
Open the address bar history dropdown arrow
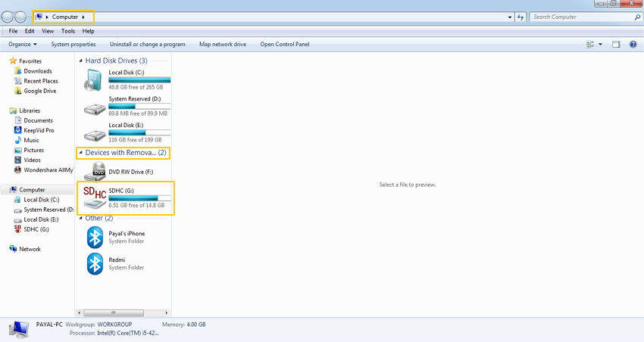510,17
